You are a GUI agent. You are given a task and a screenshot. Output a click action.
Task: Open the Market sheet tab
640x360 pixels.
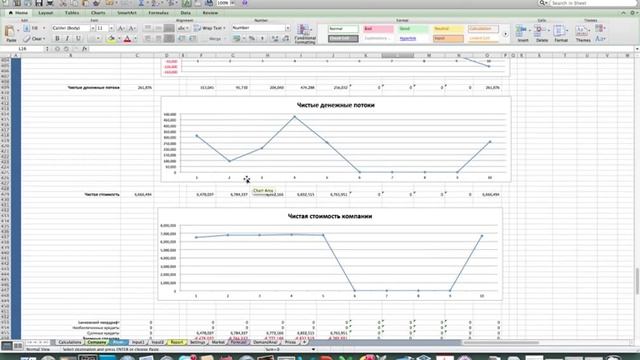218,342
